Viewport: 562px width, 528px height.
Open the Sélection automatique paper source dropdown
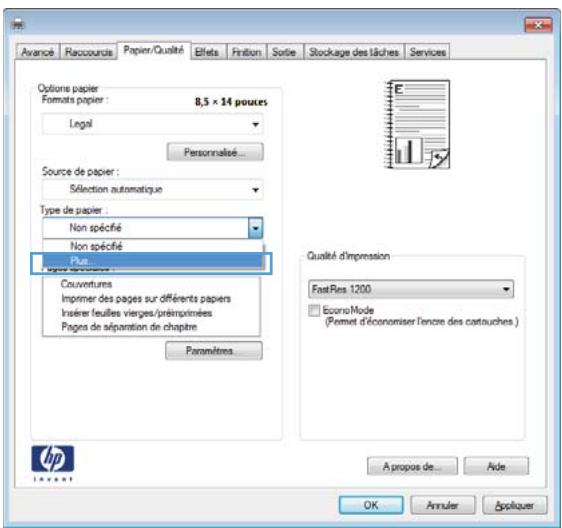(x=152, y=189)
